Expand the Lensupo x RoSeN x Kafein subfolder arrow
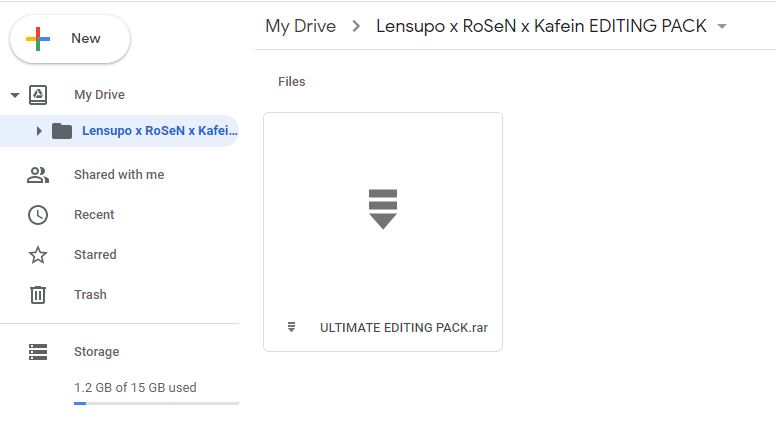The height and width of the screenshot is (425, 776). tap(39, 131)
